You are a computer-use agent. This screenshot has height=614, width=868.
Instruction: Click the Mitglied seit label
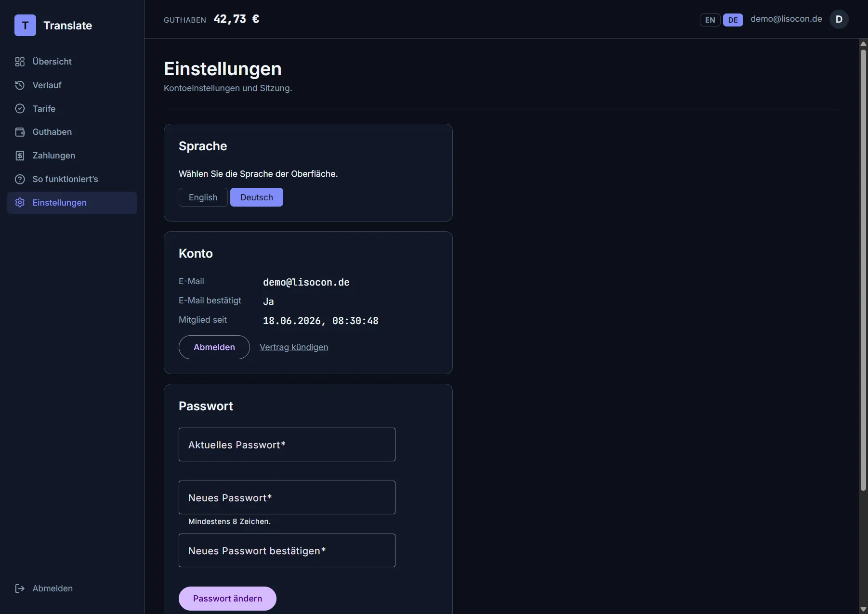(203, 320)
